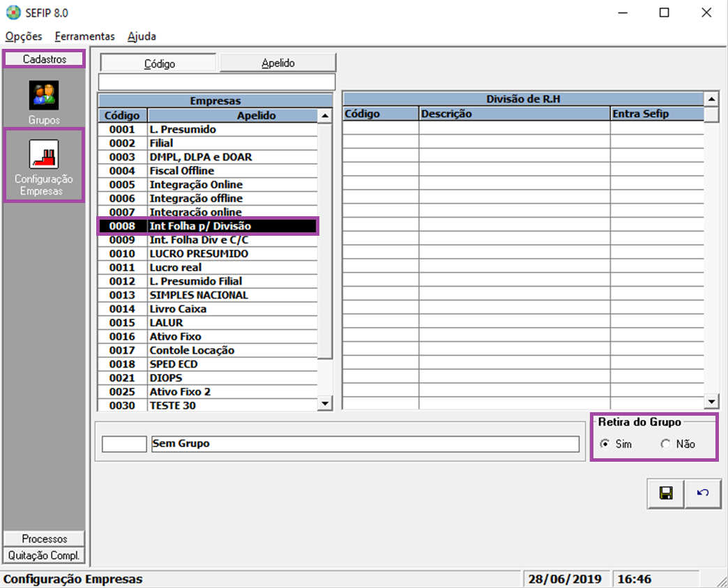Viewport: 728px width, 588px height.
Task: Click the search input field below Código
Action: [x=217, y=82]
